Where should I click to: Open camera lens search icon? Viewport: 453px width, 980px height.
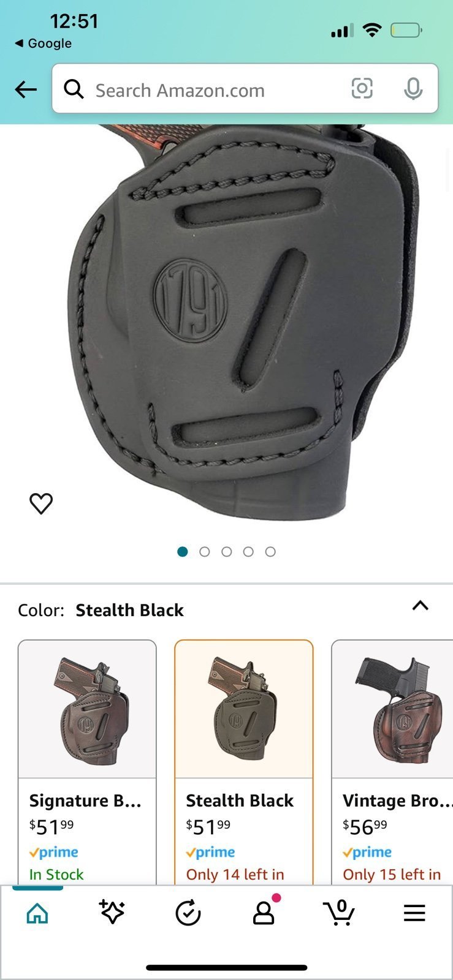point(362,89)
